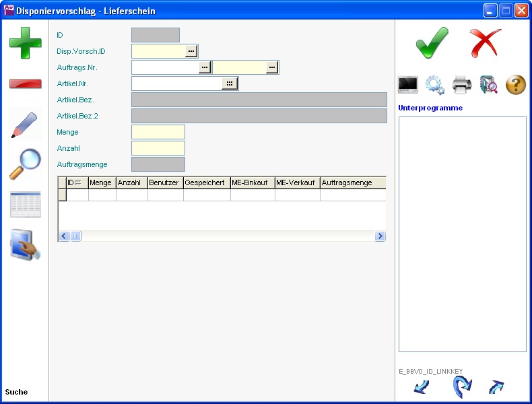Click the print preview document icon

pyautogui.click(x=488, y=85)
